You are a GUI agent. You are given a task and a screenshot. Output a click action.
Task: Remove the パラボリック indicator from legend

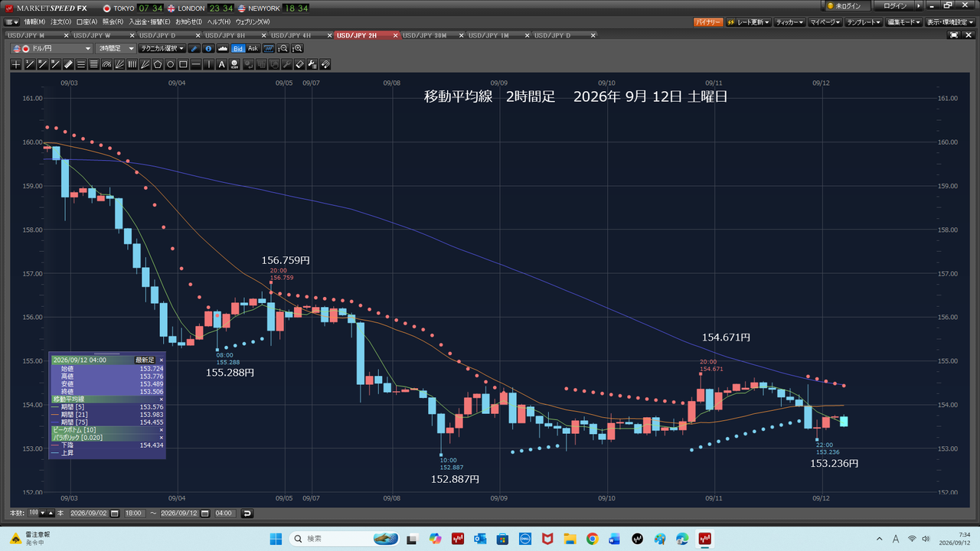tap(162, 438)
